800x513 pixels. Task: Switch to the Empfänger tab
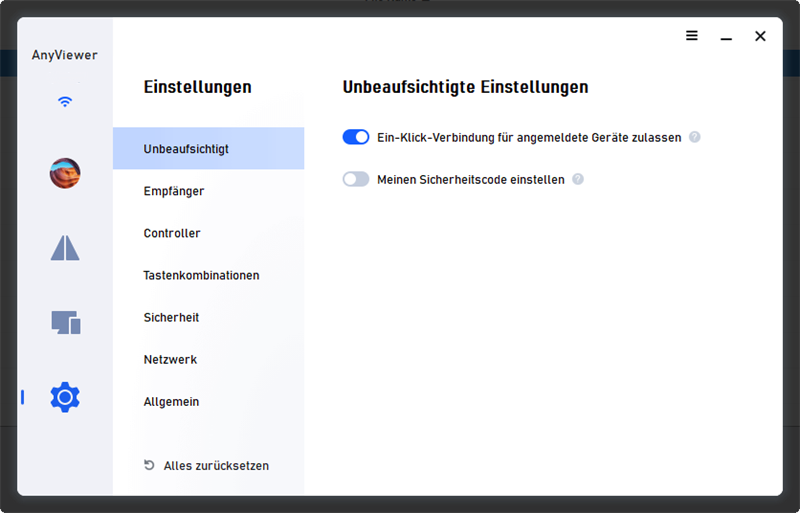pos(174,191)
